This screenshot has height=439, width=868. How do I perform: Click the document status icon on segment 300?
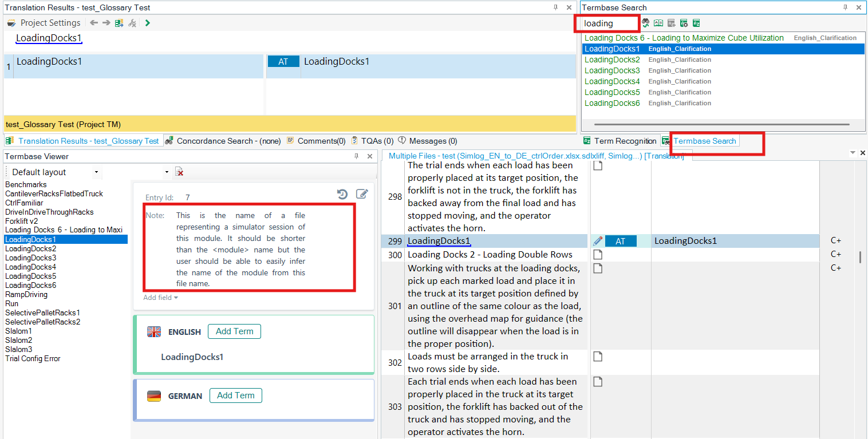tap(598, 255)
